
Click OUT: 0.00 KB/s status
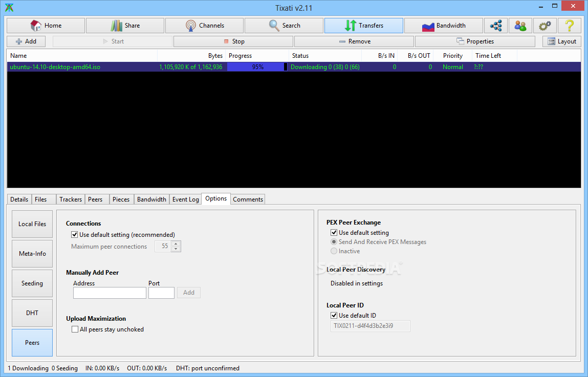(x=147, y=368)
